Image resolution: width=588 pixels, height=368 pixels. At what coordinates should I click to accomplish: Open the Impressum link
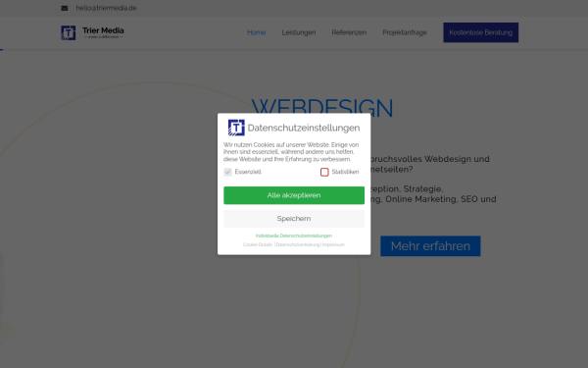(333, 244)
